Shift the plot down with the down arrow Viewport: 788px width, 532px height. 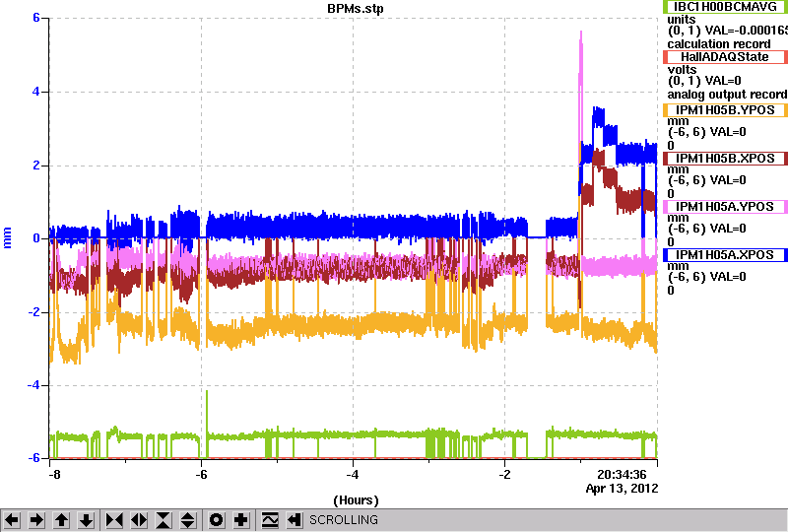coord(87,520)
